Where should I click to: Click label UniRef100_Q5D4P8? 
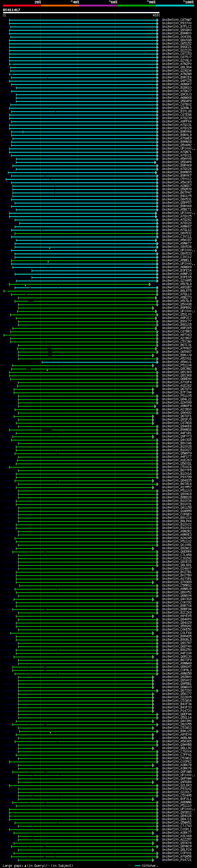[x=177, y=162]
